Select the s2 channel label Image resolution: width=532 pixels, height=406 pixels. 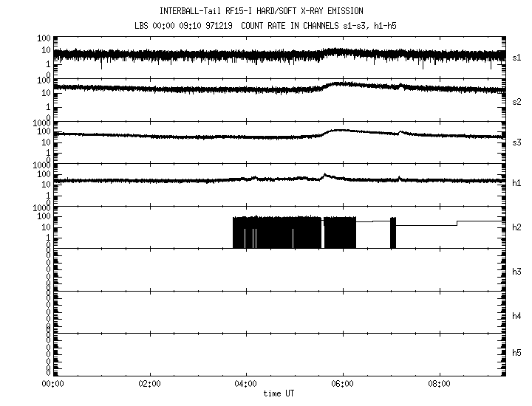click(x=517, y=100)
